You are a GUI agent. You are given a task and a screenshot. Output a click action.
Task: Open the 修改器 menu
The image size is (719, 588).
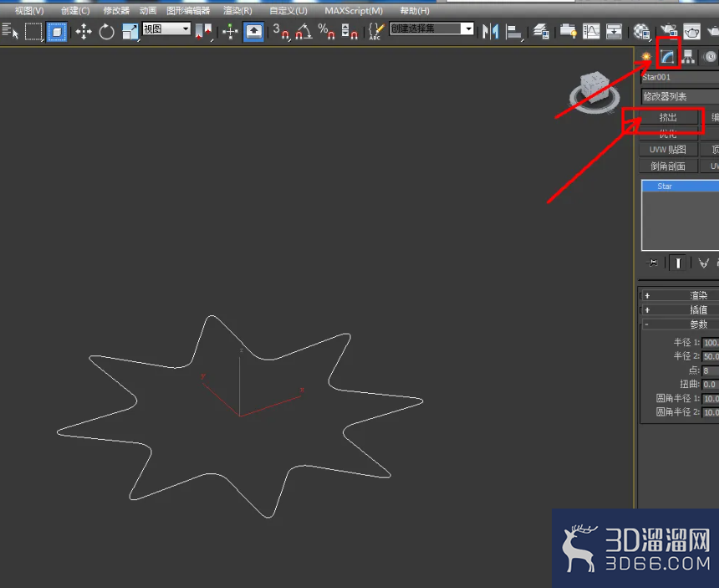(116, 11)
